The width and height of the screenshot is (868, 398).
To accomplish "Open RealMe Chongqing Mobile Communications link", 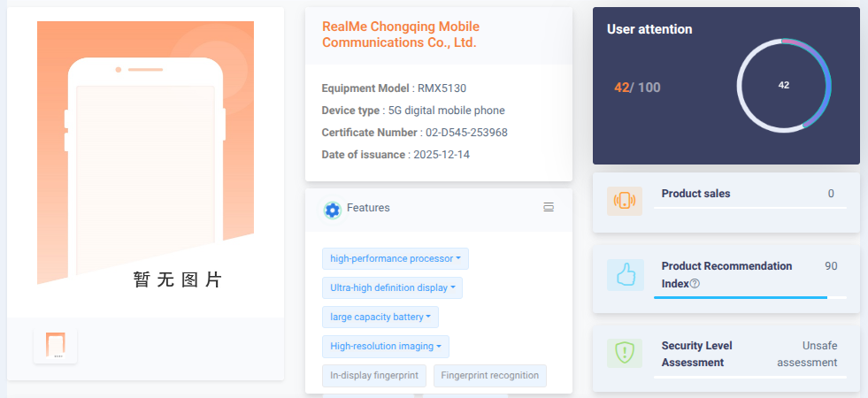I will pyautogui.click(x=399, y=34).
